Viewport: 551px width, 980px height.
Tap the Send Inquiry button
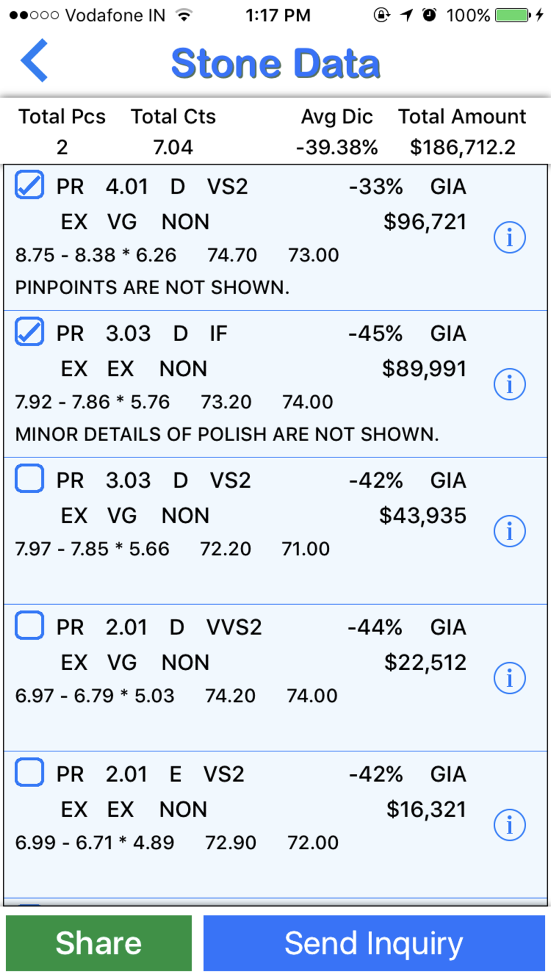coord(374,943)
